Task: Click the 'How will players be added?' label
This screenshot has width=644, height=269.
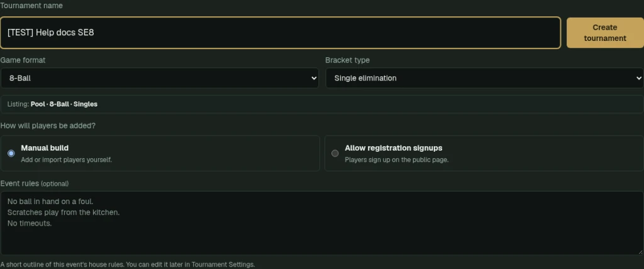Action: pyautogui.click(x=48, y=125)
